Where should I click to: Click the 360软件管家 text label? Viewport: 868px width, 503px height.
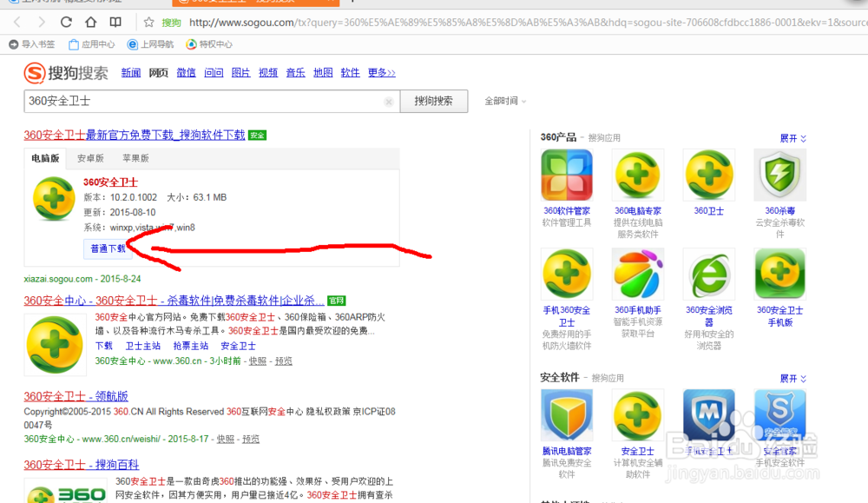click(x=567, y=211)
